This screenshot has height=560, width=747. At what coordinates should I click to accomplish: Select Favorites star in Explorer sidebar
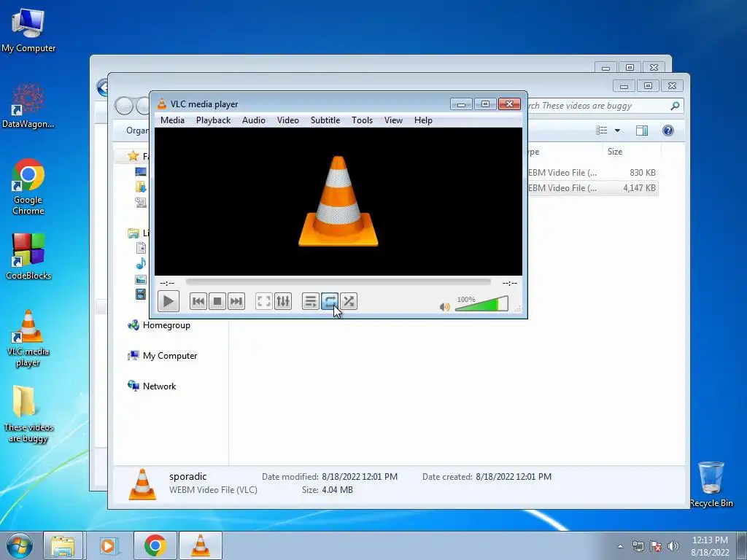(133, 156)
